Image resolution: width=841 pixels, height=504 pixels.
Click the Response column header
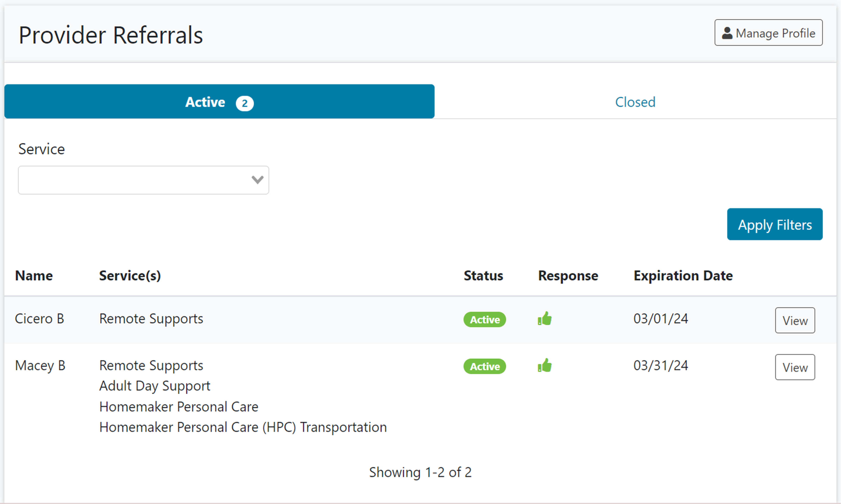click(x=568, y=275)
